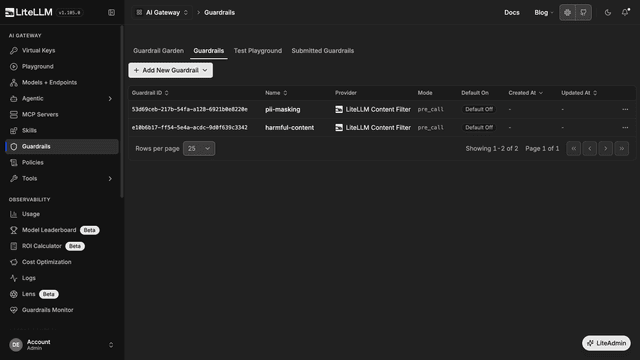Open ROI Calculator page

coord(62,246)
